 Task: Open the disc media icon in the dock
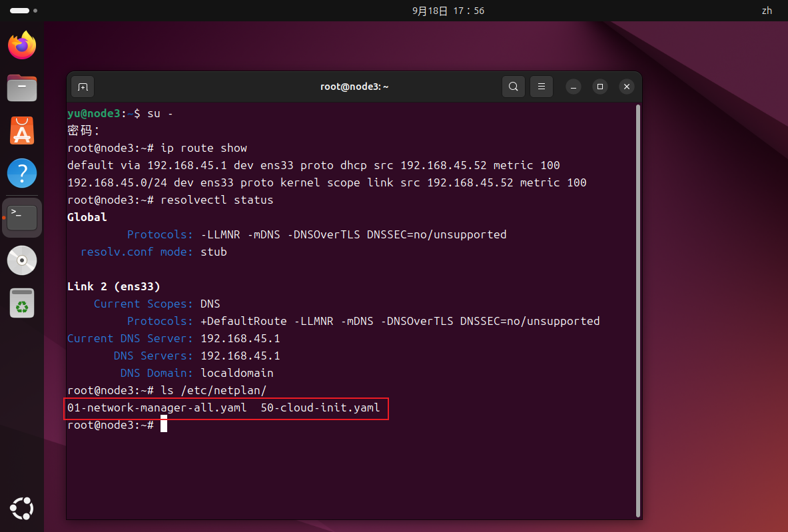pyautogui.click(x=22, y=260)
